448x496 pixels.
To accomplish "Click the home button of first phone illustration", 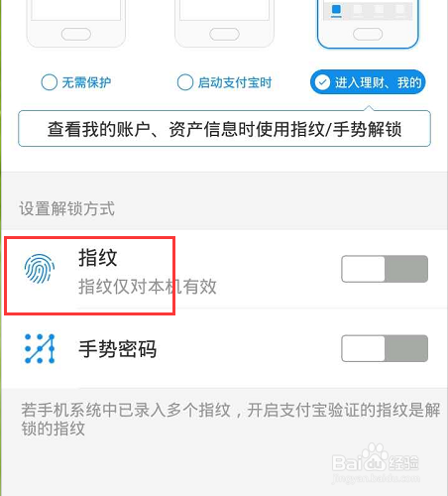I will 76,34.
